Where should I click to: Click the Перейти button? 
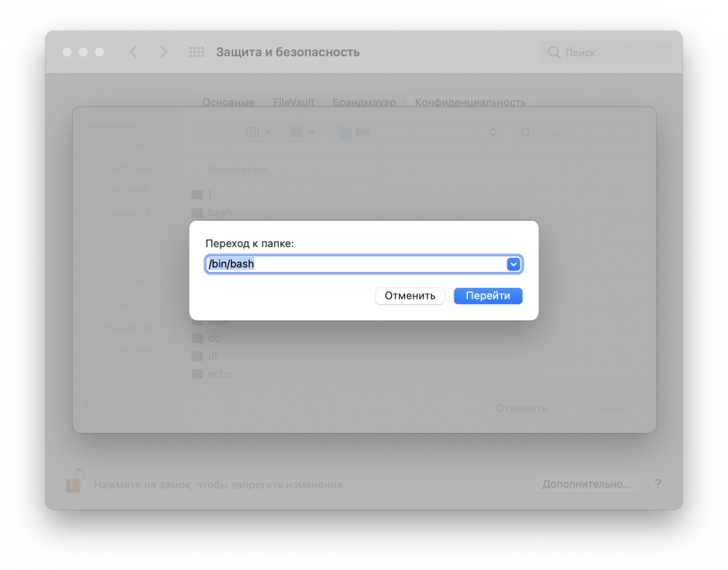pos(487,296)
